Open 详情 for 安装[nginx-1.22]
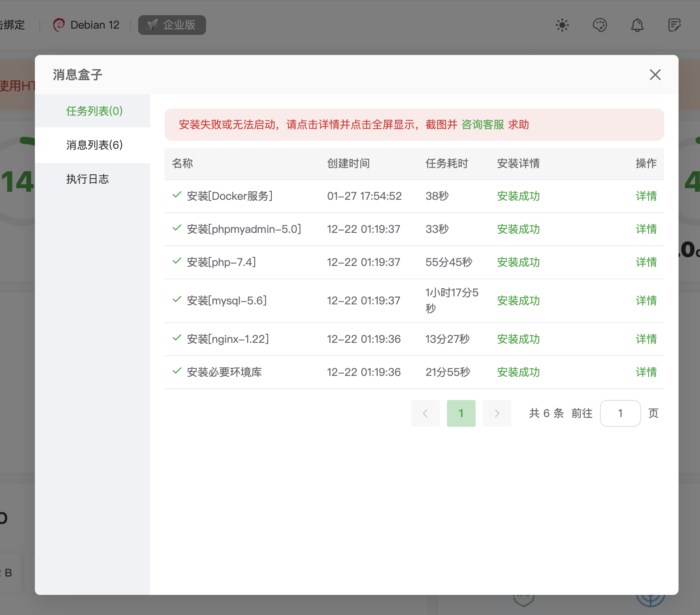 (x=646, y=339)
